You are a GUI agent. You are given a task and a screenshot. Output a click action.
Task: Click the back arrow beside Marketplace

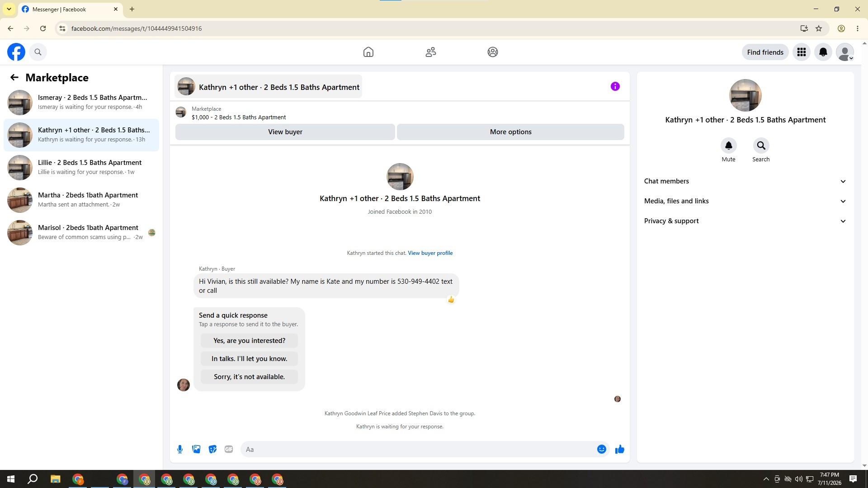[14, 77]
